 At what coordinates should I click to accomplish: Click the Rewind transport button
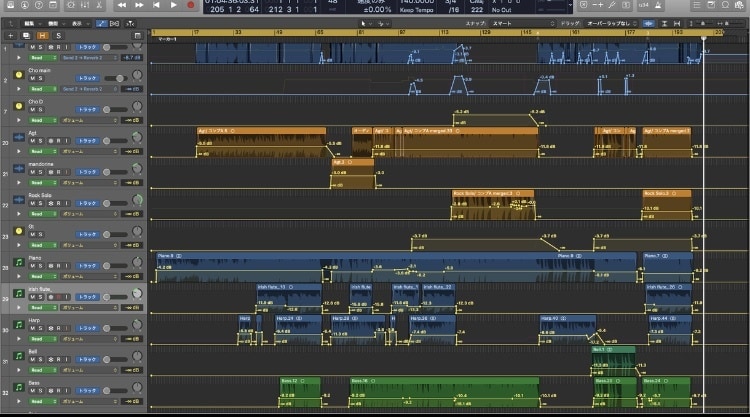pyautogui.click(x=122, y=5)
